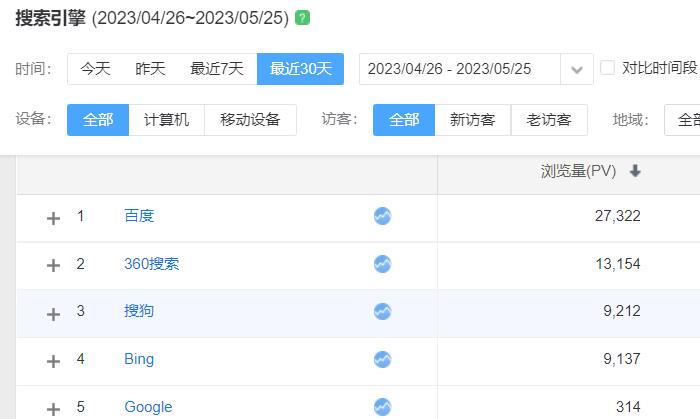The height and width of the screenshot is (419, 700).
Task: Click the PV value 314
Action: pos(628,407)
